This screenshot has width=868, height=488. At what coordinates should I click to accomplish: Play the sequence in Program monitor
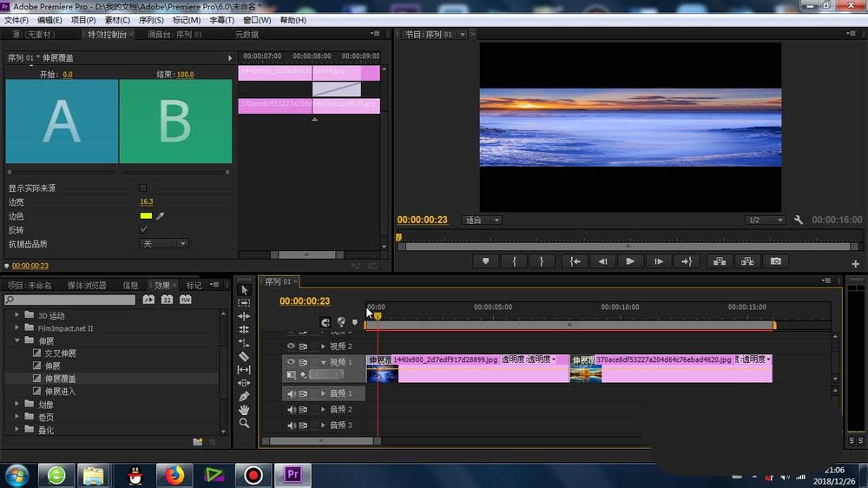[x=630, y=261]
